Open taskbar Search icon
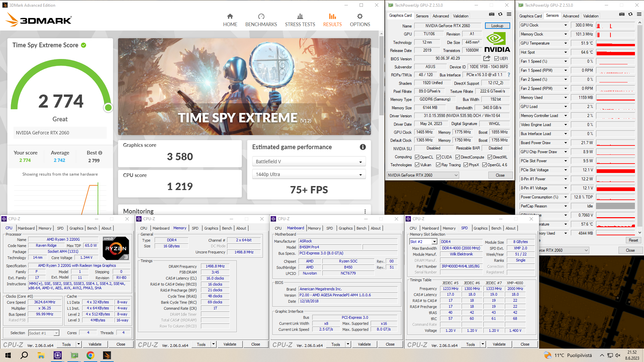Screen dimensions: 644x362 click(x=24, y=355)
